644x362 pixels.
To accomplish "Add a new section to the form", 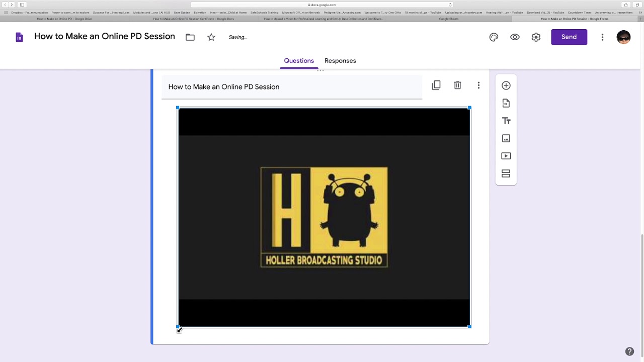I will pyautogui.click(x=506, y=173).
